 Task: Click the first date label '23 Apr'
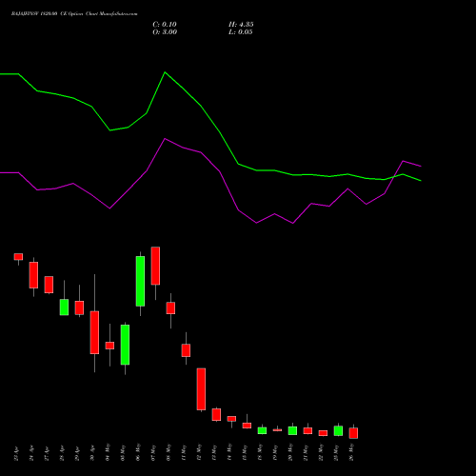tap(17, 453)
